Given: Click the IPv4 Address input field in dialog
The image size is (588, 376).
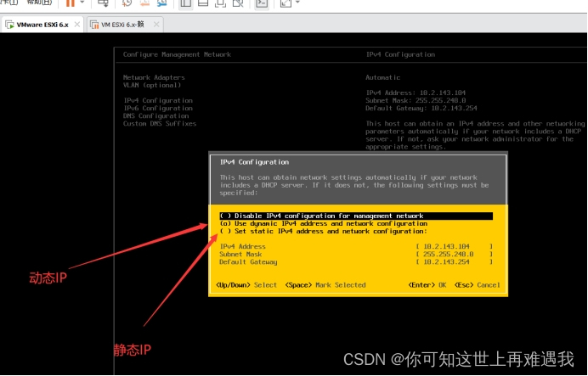Looking at the screenshot, I should pos(454,246).
